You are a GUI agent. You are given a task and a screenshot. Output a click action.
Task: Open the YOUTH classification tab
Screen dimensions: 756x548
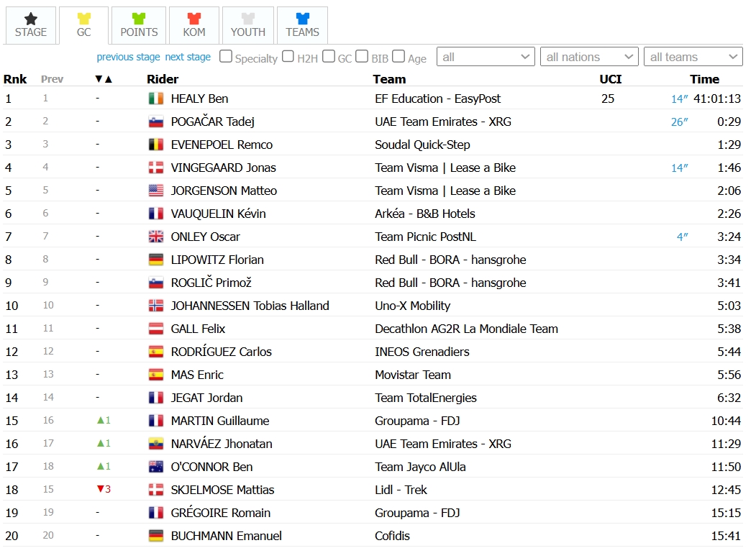[248, 26]
